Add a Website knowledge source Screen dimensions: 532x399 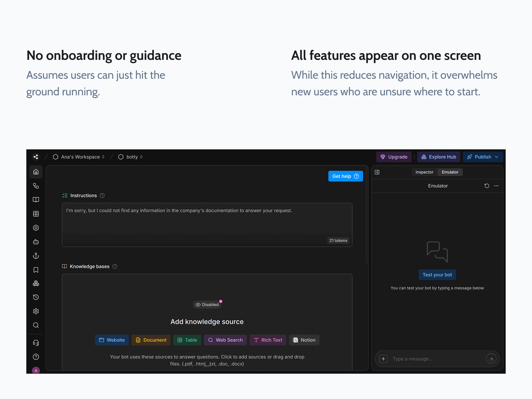coord(112,340)
